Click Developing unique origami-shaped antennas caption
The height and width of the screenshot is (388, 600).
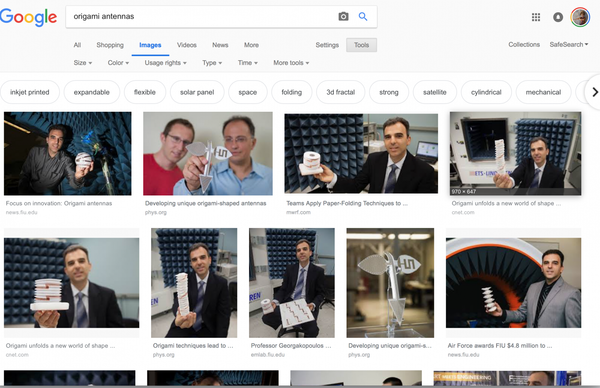pyautogui.click(x=205, y=203)
